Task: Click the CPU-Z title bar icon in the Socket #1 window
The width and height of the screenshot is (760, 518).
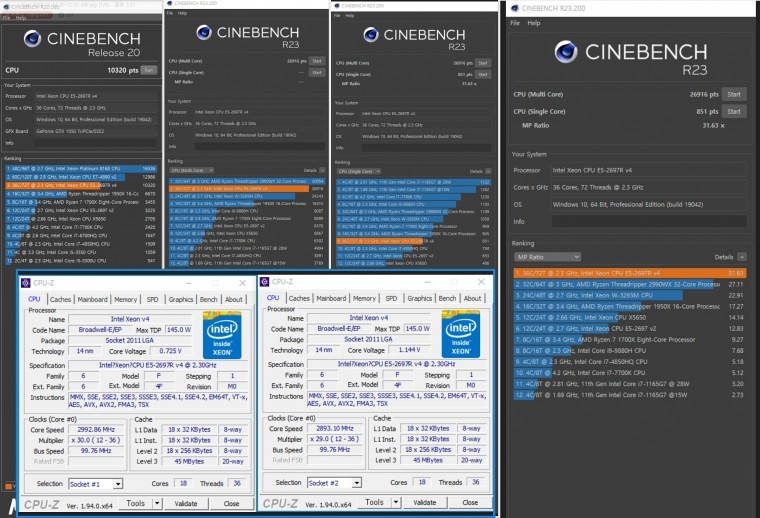Action: tap(26, 283)
